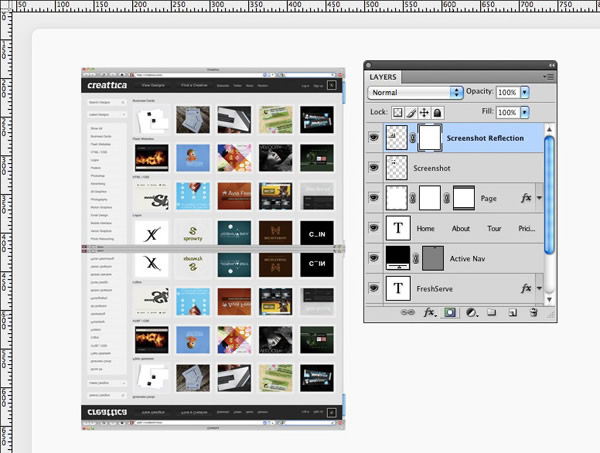Toggle visibility of Page layer
Image resolution: width=600 pixels, height=453 pixels.
[374, 197]
